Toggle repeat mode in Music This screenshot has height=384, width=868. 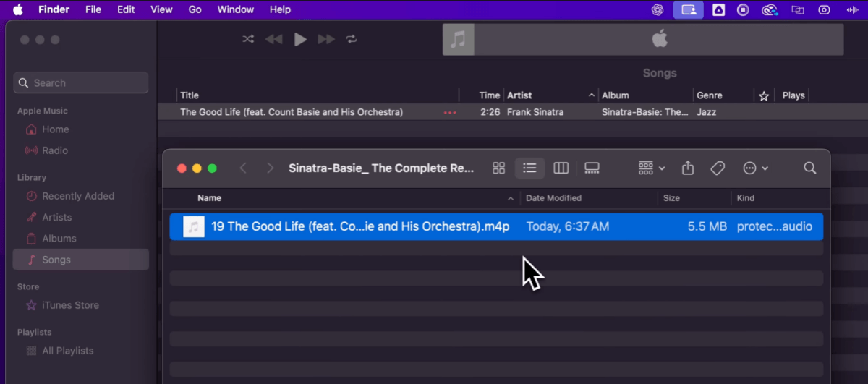click(x=352, y=39)
